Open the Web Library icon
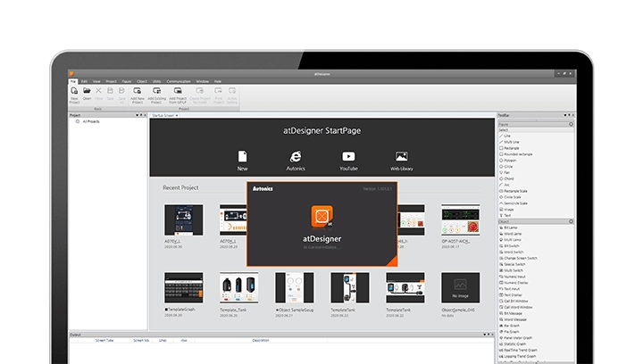The height and width of the screenshot is (364, 643). tap(401, 157)
